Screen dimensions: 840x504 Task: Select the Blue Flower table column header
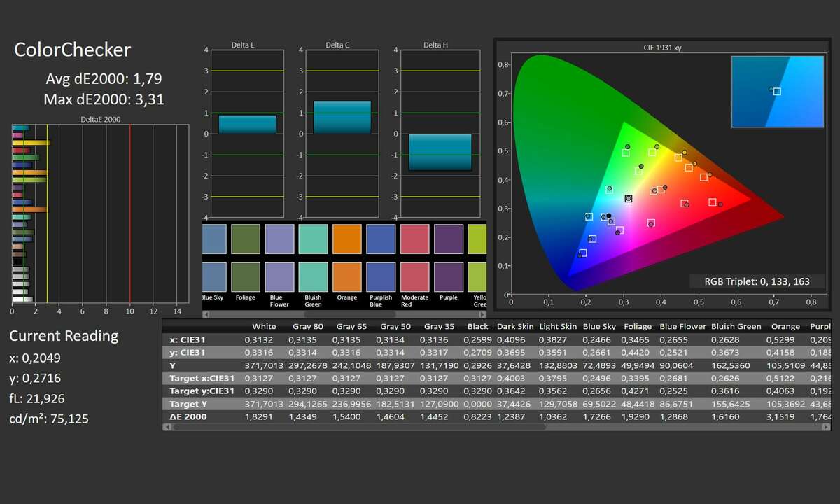click(x=682, y=326)
